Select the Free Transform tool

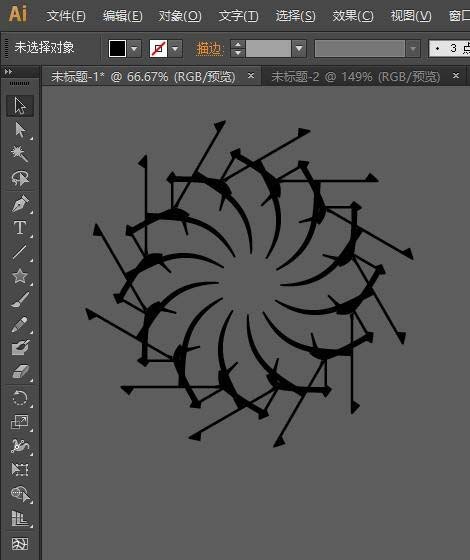pyautogui.click(x=20, y=470)
